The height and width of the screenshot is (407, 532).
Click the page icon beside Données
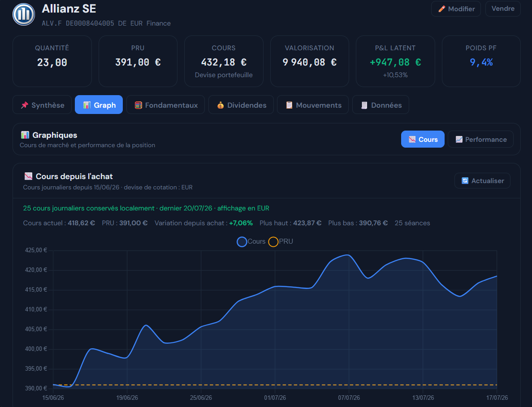coord(364,105)
